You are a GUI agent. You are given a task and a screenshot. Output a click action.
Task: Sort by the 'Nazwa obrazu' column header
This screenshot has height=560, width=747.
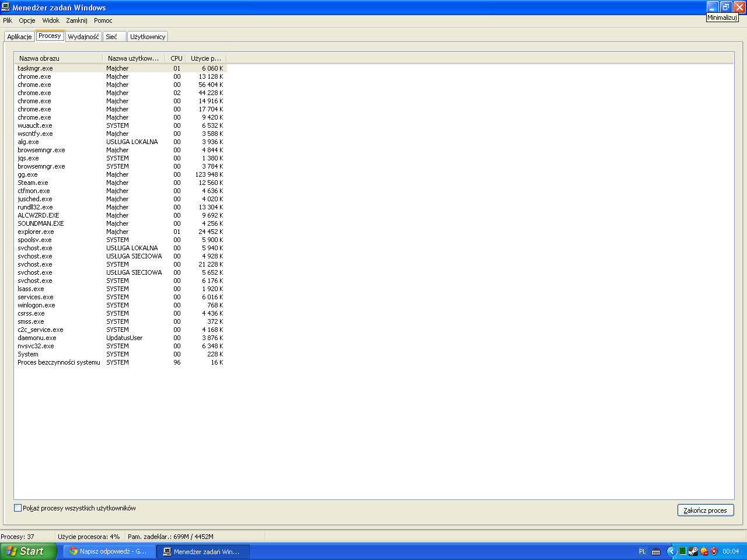(x=58, y=58)
